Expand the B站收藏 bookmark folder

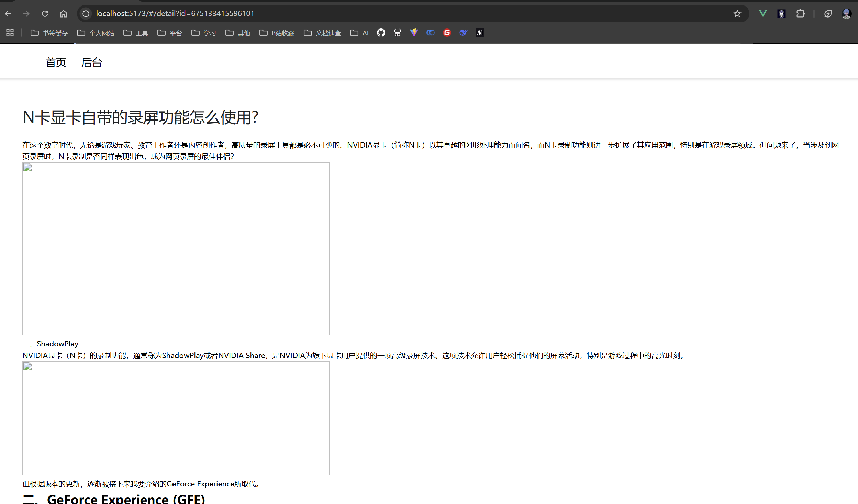tap(277, 33)
